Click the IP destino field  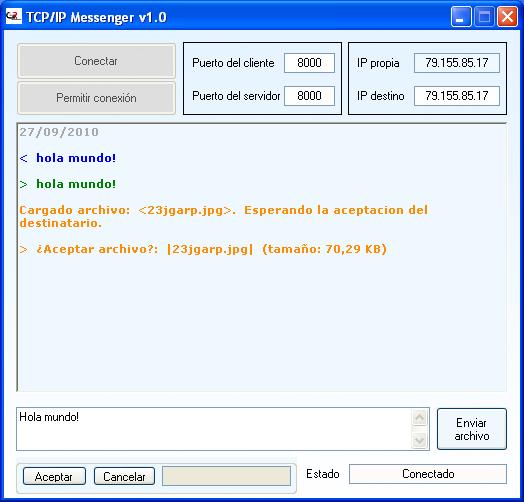point(457,96)
